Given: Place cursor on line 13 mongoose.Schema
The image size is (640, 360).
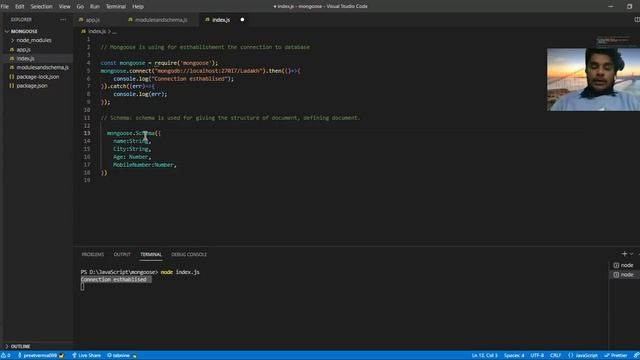Looking at the screenshot, I should point(133,133).
